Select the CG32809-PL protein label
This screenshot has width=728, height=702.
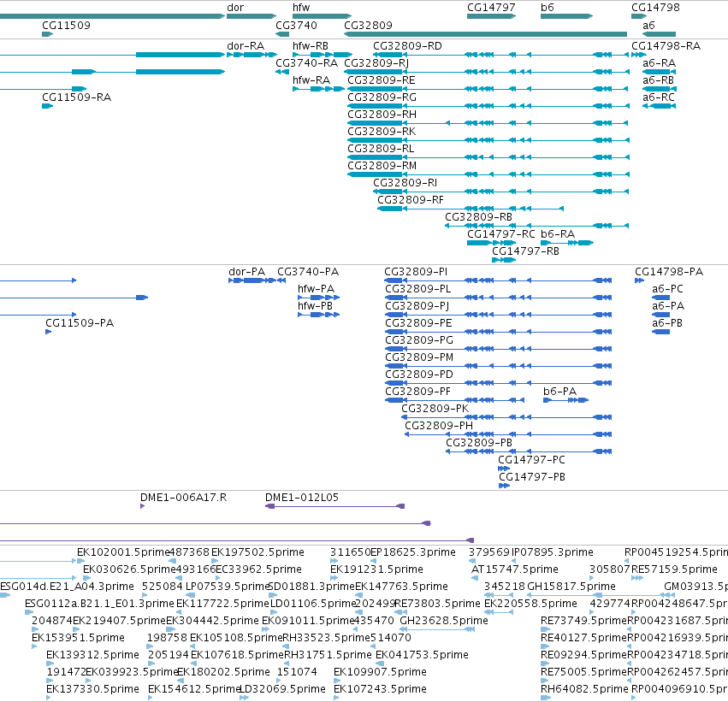[x=417, y=289]
